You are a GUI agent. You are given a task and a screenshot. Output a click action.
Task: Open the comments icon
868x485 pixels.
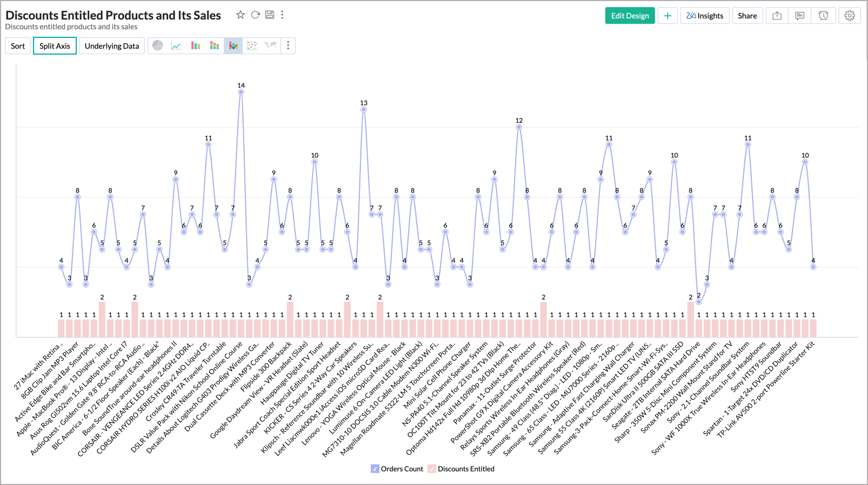(799, 16)
